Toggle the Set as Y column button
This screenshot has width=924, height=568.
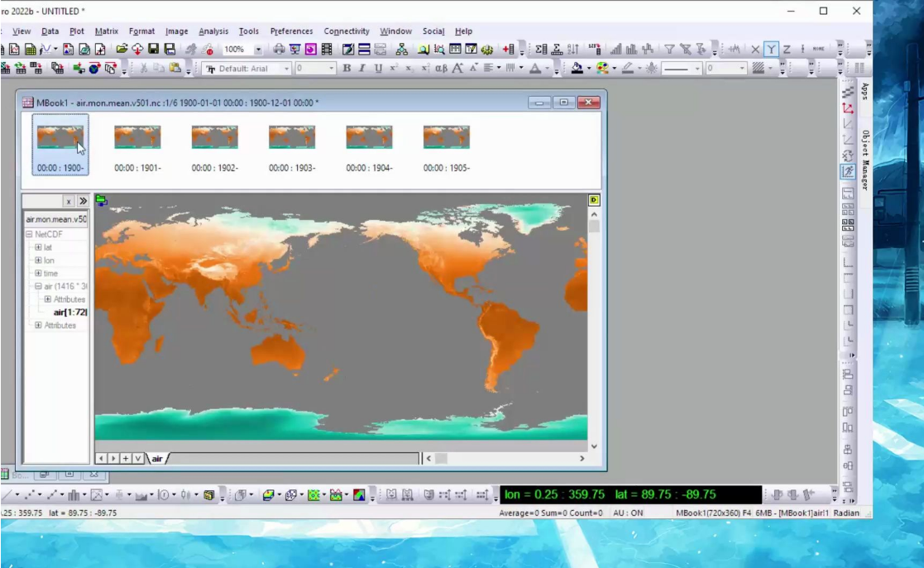point(771,50)
